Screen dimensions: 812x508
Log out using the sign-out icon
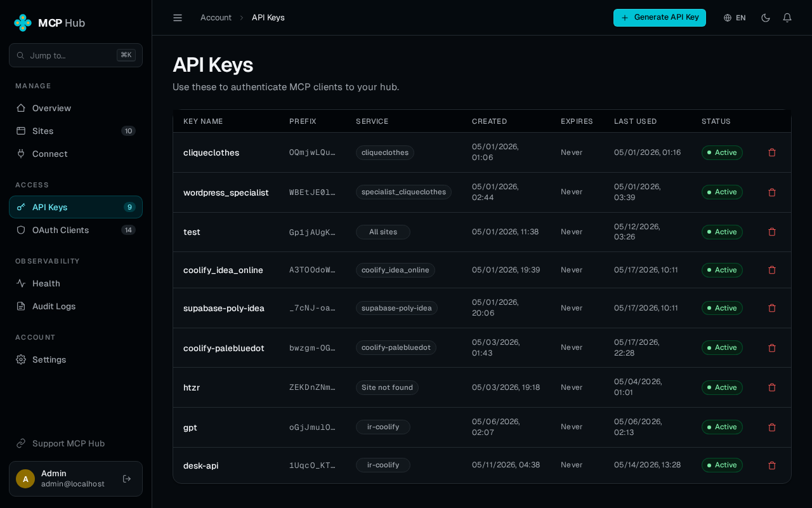point(127,479)
